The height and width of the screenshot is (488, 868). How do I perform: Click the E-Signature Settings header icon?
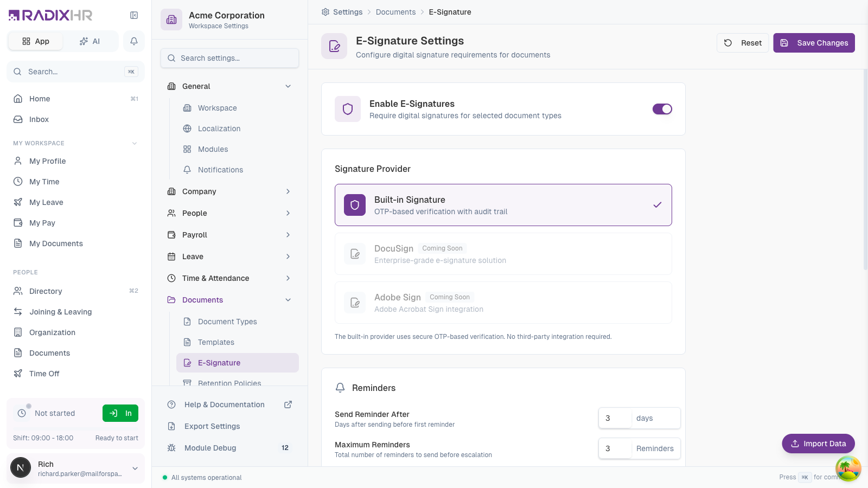pos(334,46)
